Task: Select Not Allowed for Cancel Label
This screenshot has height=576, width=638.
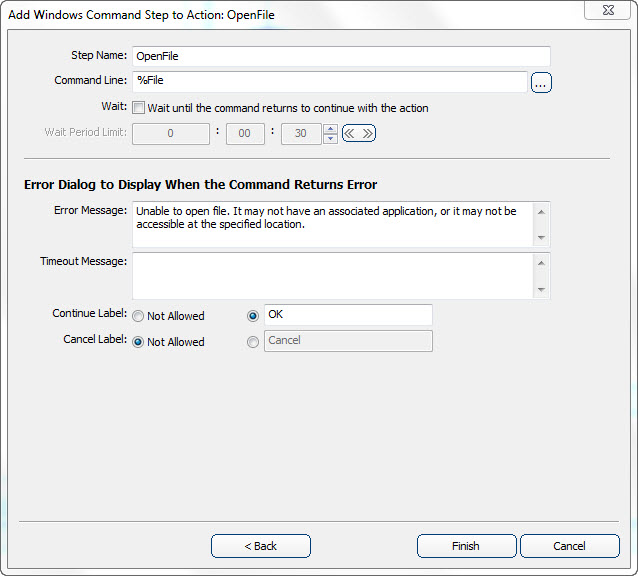Action: 138,342
